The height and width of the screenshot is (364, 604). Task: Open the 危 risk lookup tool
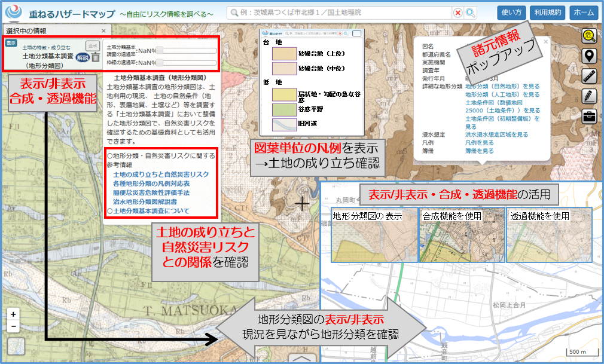click(589, 36)
